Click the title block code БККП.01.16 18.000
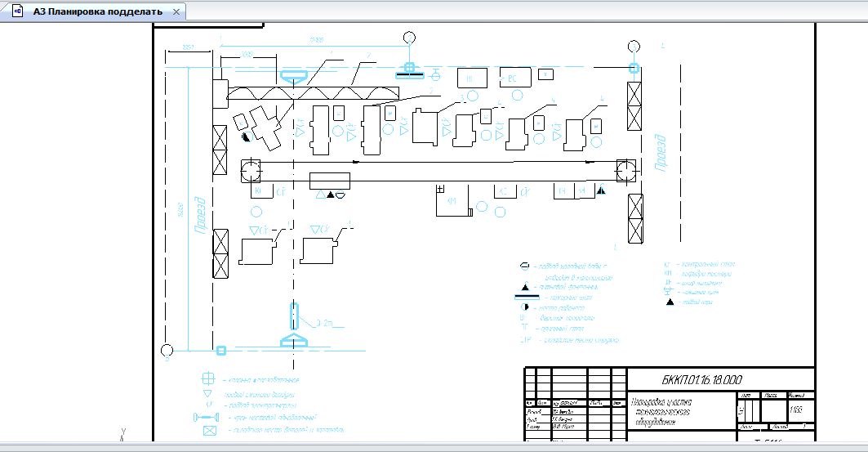868x452 pixels. 701,380
